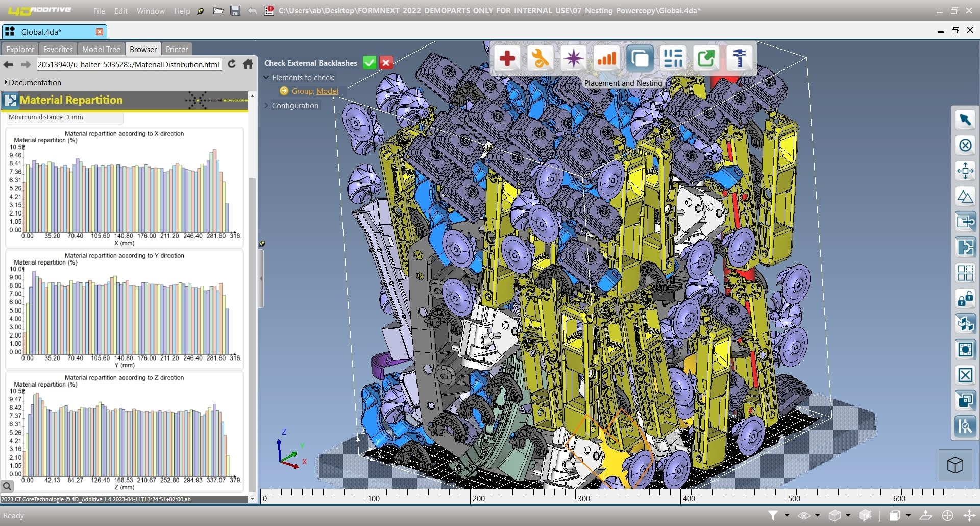Confirm Check External Backlashes with green checkmark
This screenshot has height=526, width=980.
370,63
